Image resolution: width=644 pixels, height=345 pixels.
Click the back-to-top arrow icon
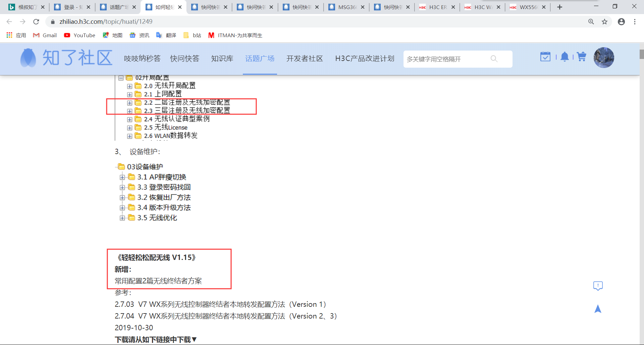pyautogui.click(x=598, y=308)
